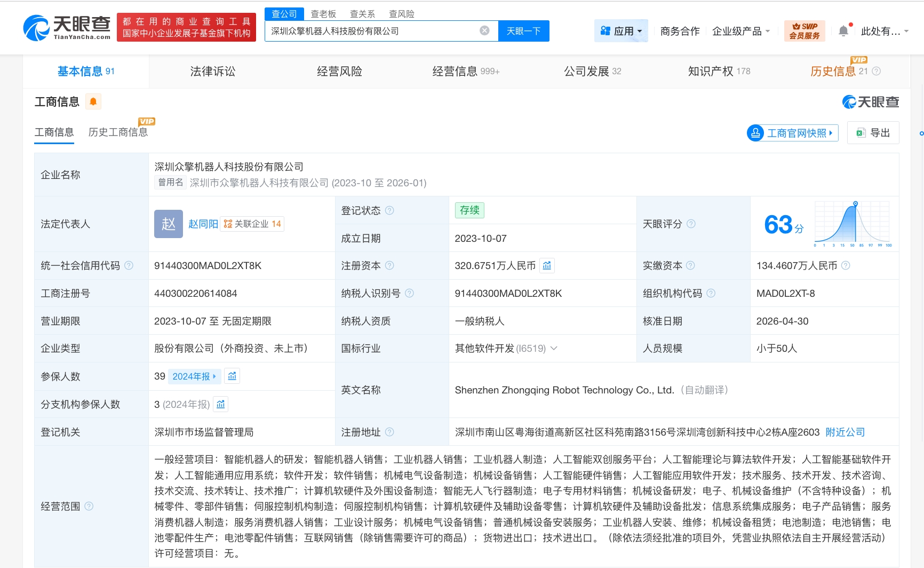Screen dimensions: 924x568
Task: Click the 核准日期 value 2026-04-30
Action: (782, 321)
